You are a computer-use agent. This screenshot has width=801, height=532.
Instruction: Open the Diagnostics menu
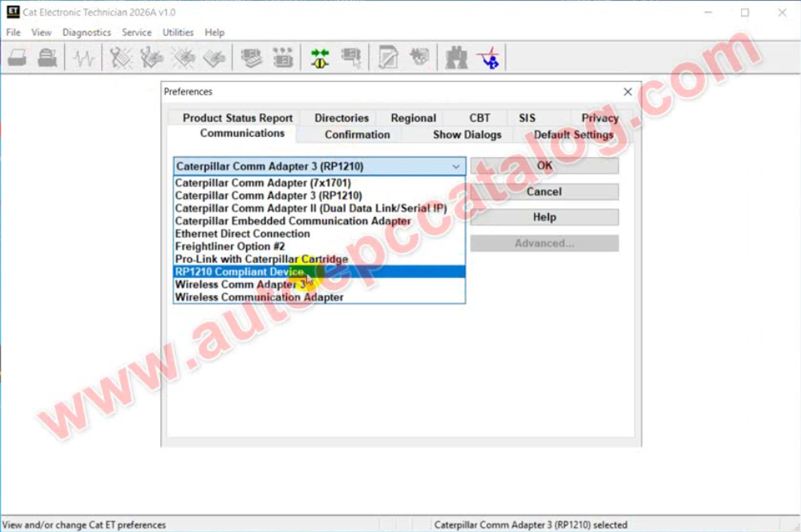coord(87,33)
